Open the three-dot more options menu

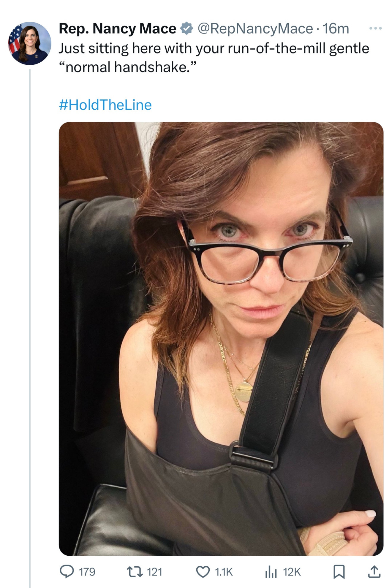(x=375, y=28)
